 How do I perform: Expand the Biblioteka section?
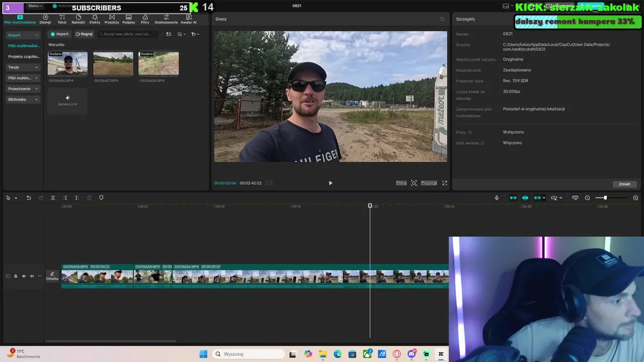coord(23,100)
